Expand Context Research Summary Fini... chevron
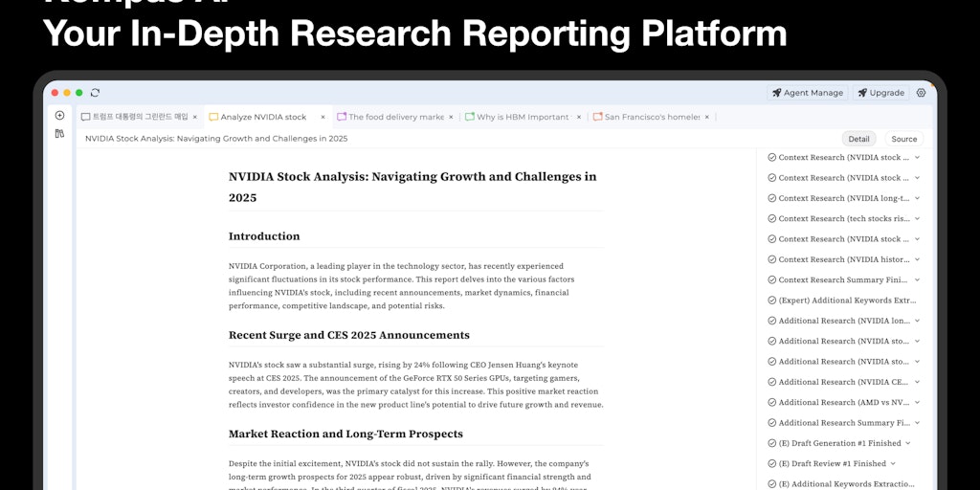The image size is (980, 490). tap(917, 280)
